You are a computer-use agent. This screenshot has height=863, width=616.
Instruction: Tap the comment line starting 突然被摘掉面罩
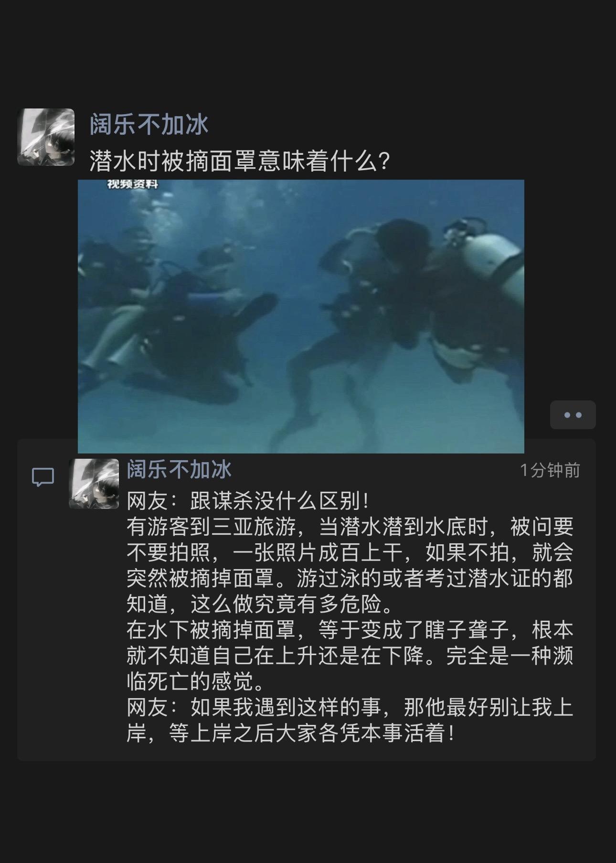350,579
